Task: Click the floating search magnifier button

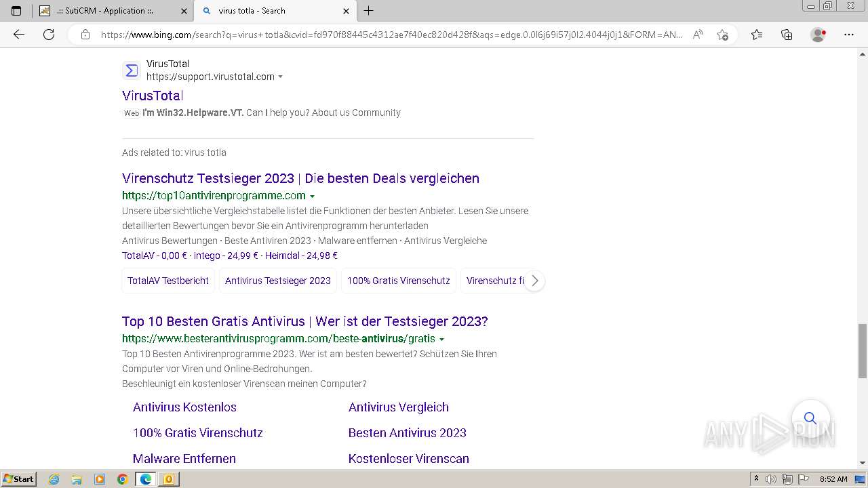Action: click(x=810, y=418)
